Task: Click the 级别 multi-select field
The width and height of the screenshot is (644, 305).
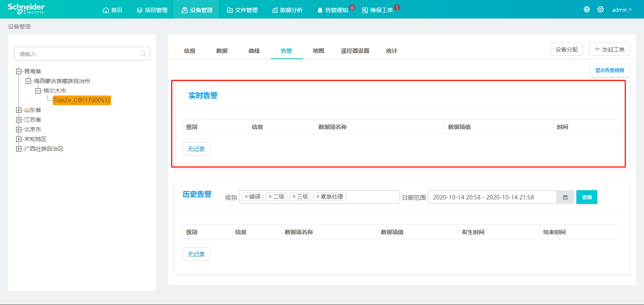Action: click(319, 197)
